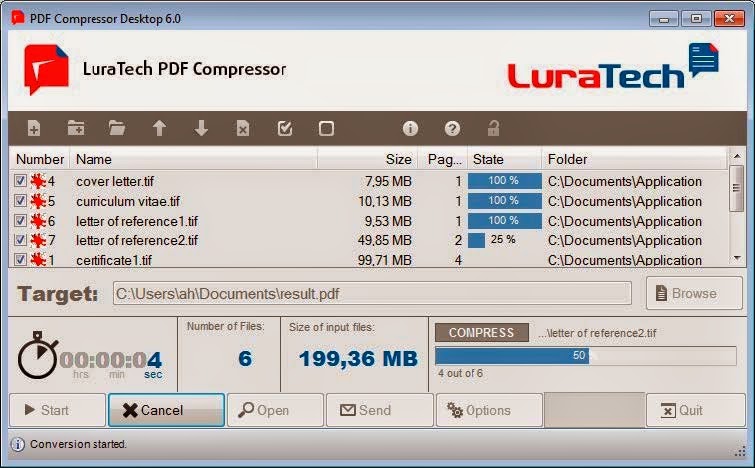
Task: Click the red file icon of letter of reference1.tif
Action: click(x=38, y=221)
